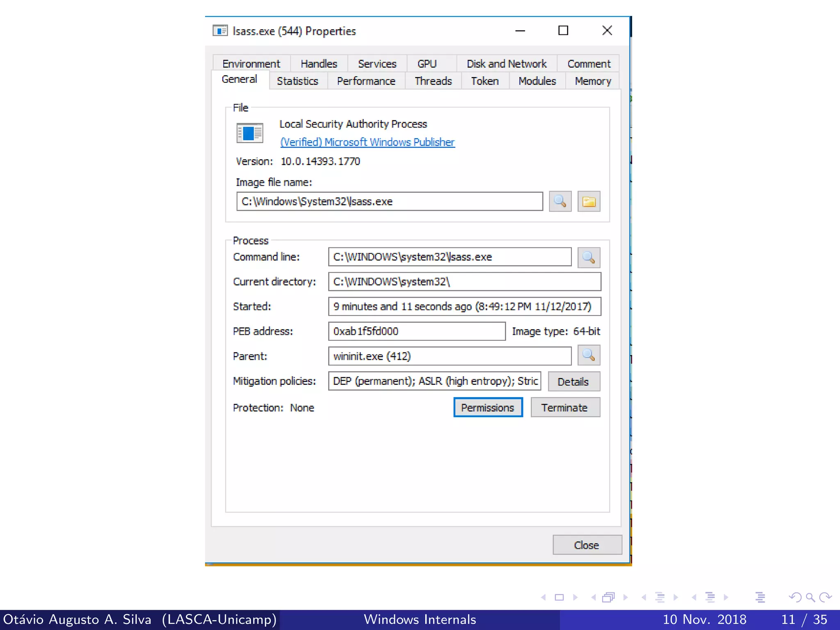Click the Command line field
This screenshot has width=840, height=630.
click(x=450, y=257)
